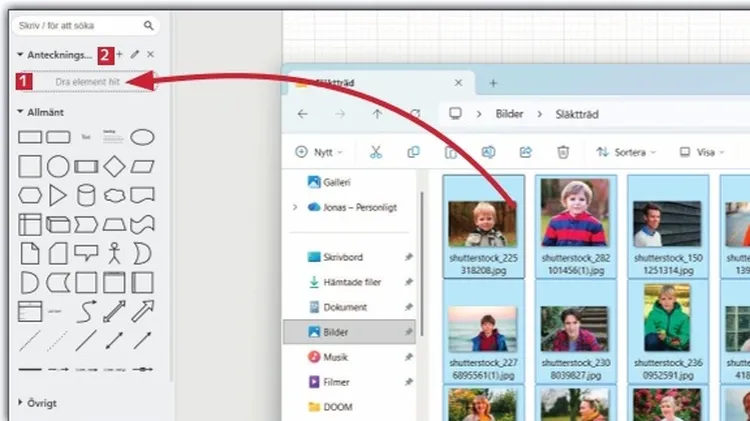Select the cylinder shape in the palette

tap(87, 194)
